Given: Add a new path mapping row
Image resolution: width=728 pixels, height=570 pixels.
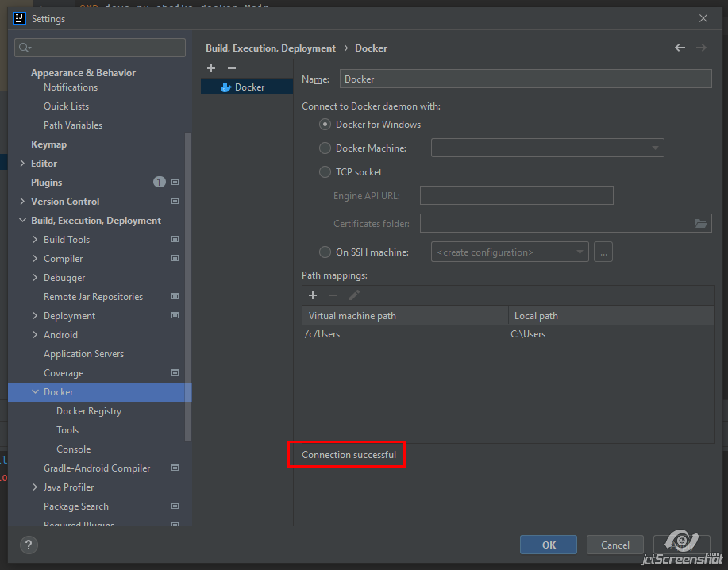Looking at the screenshot, I should [313, 295].
